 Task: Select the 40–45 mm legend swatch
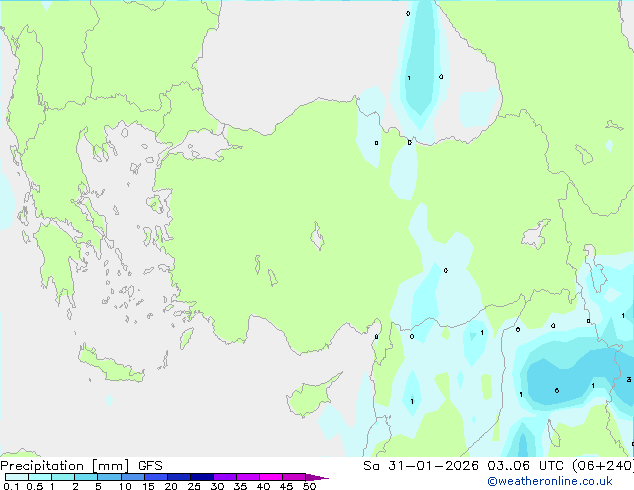tap(271, 477)
